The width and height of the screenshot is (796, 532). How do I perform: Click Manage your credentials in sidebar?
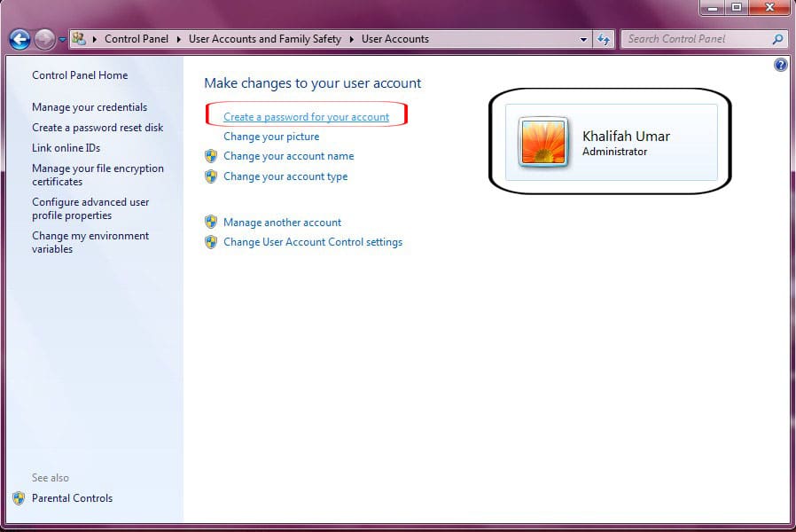90,107
